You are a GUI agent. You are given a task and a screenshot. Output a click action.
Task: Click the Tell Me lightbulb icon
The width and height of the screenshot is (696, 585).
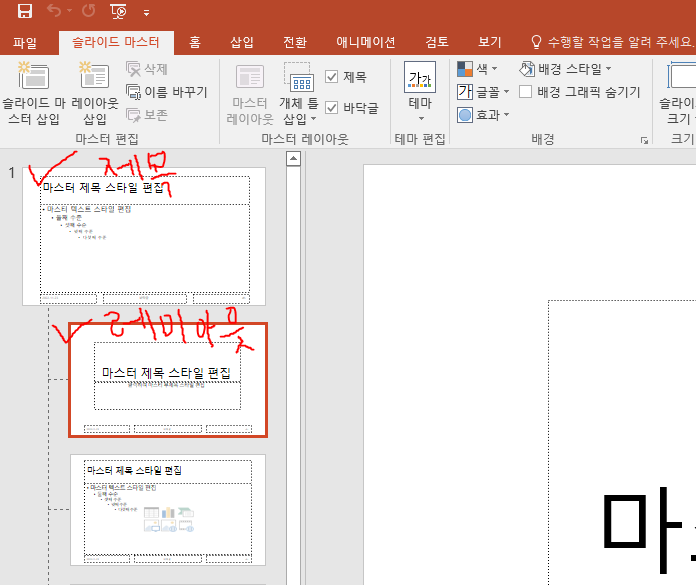pyautogui.click(x=536, y=42)
